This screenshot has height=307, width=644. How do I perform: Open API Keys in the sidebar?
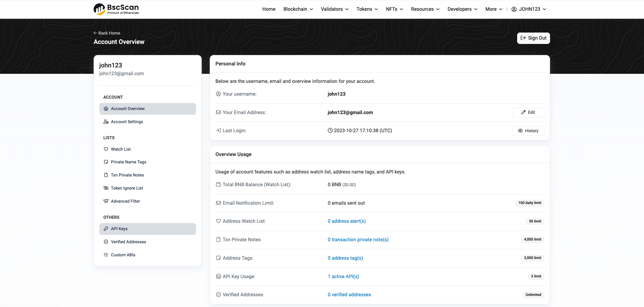pos(148,229)
